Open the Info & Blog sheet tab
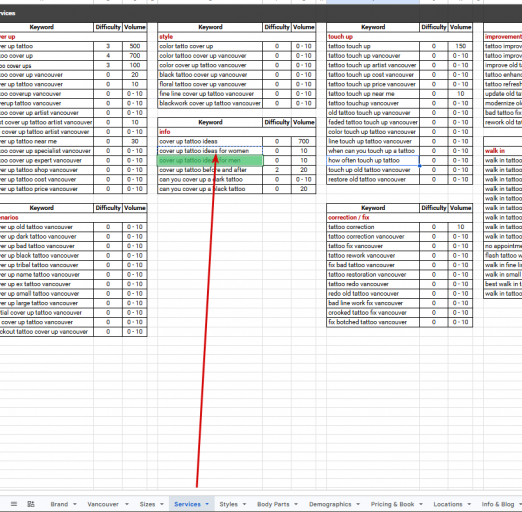522x512 pixels. click(498, 504)
